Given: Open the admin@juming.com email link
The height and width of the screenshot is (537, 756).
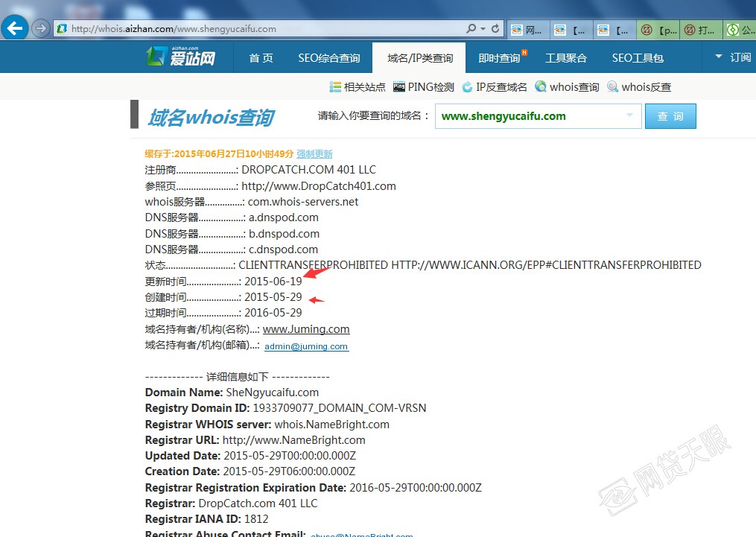Looking at the screenshot, I should pos(306,346).
